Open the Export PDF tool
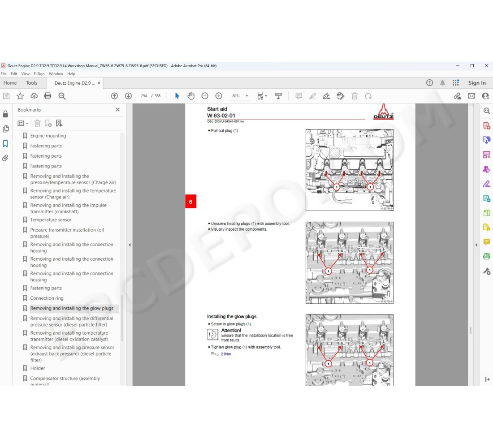 coord(487,140)
